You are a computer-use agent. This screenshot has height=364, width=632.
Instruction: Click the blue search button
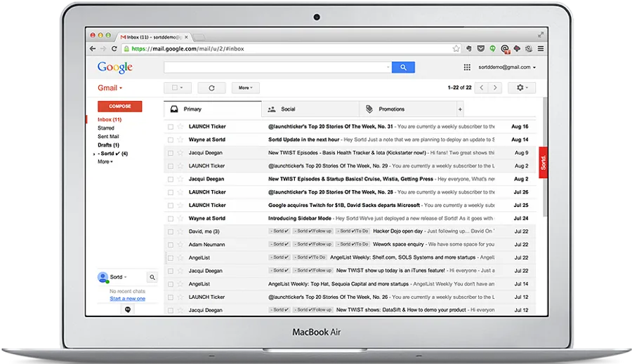[403, 67]
